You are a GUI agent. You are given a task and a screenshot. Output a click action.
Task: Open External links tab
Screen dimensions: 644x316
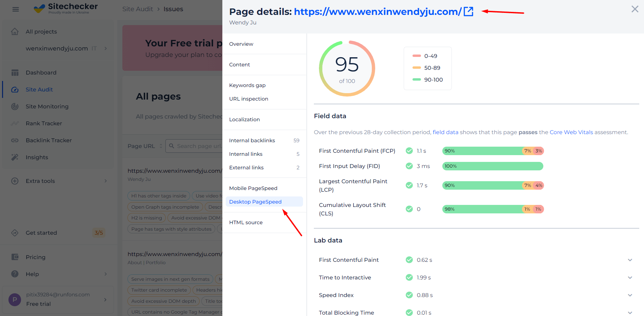(x=264, y=168)
